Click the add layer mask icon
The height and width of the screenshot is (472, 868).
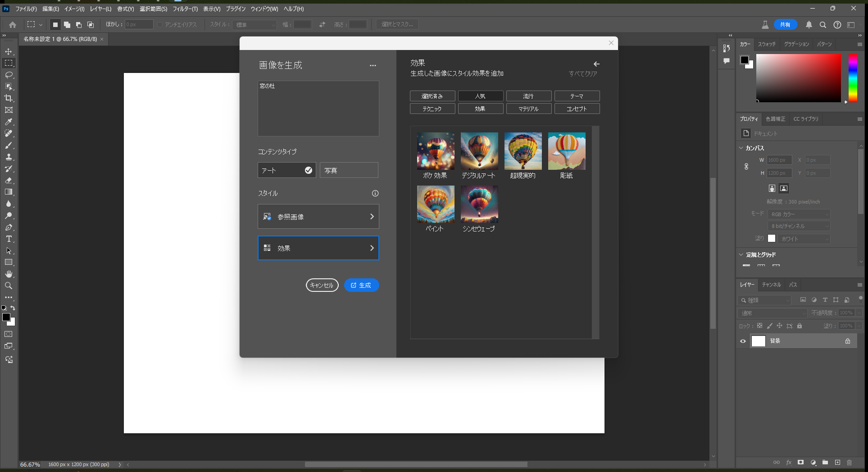pyautogui.click(x=800, y=463)
